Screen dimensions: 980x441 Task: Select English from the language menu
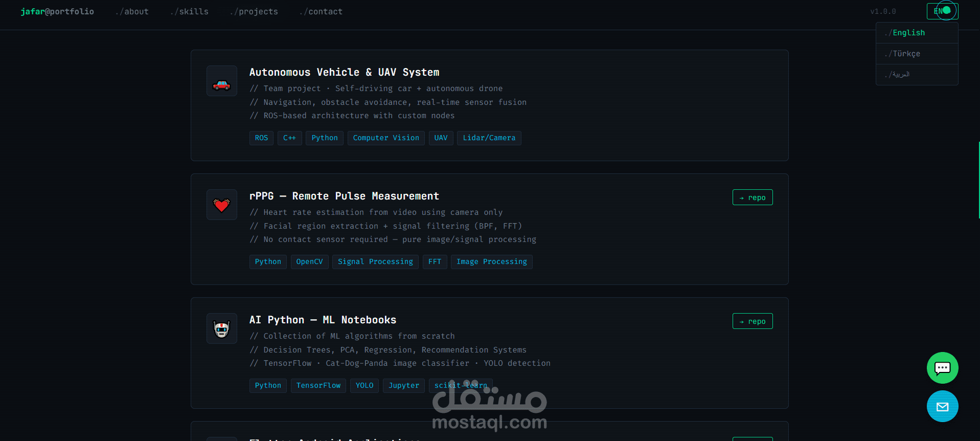(x=917, y=33)
